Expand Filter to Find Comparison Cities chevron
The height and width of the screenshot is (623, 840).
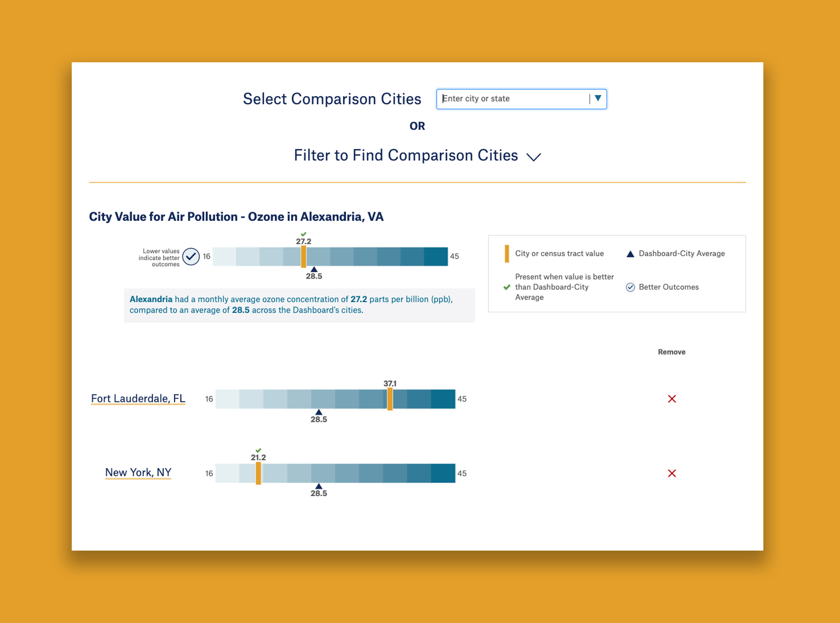point(534,157)
